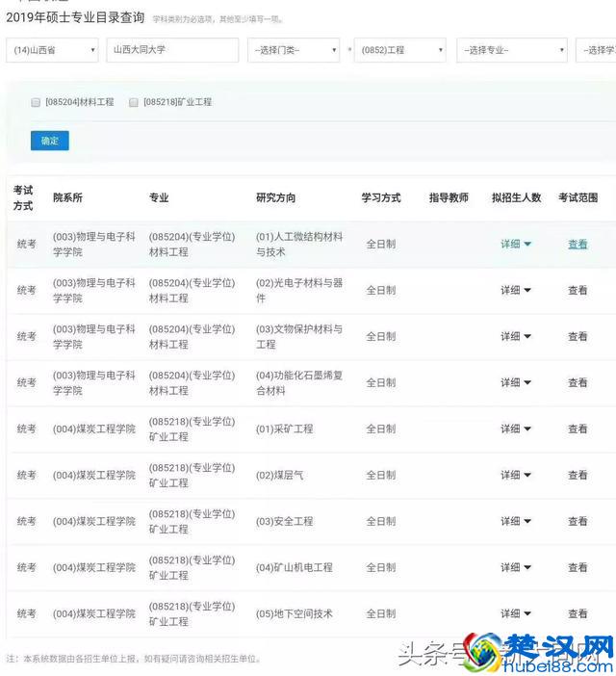The width and height of the screenshot is (616, 676).
Task: Select the (01)人工微结构材料与技术 research direction text
Action: point(299,244)
